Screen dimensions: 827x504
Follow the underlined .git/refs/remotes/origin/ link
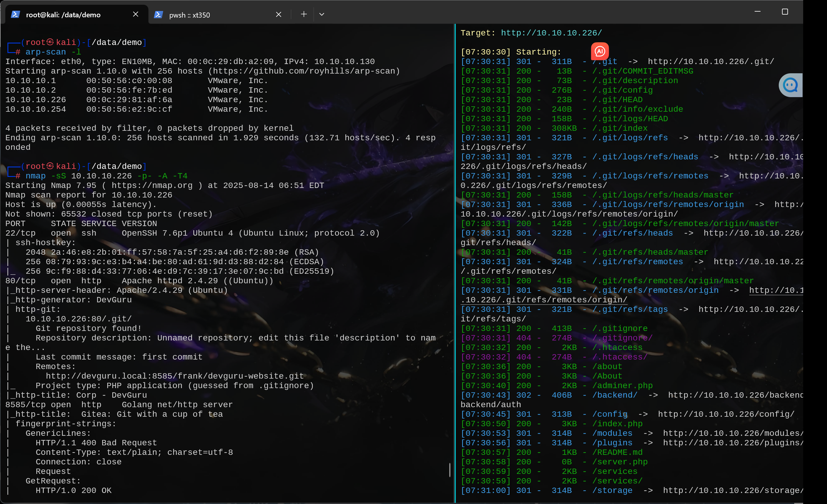(x=544, y=300)
